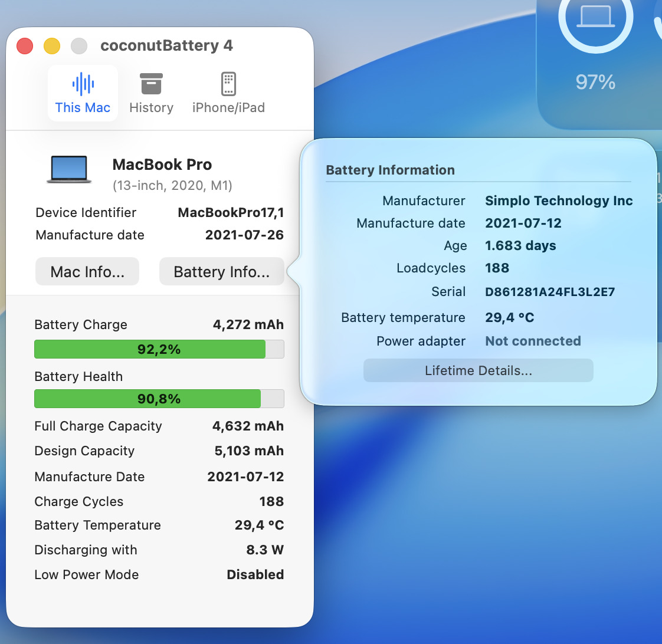Click the iPhone/iPad device icon

[228, 84]
